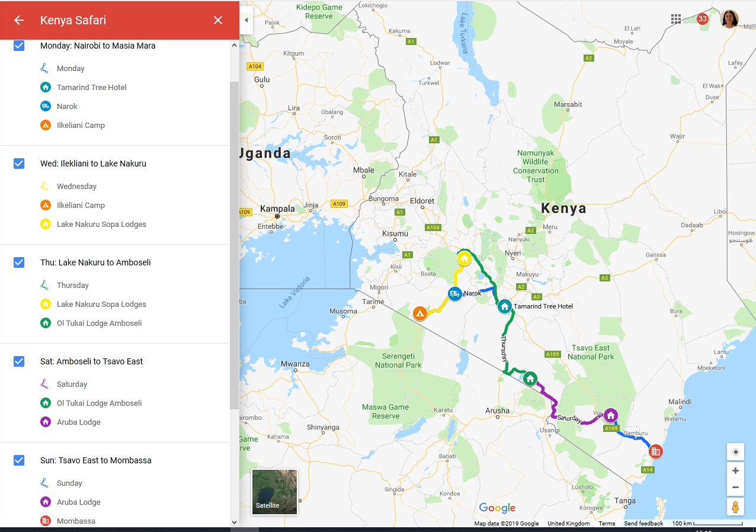Select the Saturday route line icon in the list
The height and width of the screenshot is (532, 756).
(45, 384)
